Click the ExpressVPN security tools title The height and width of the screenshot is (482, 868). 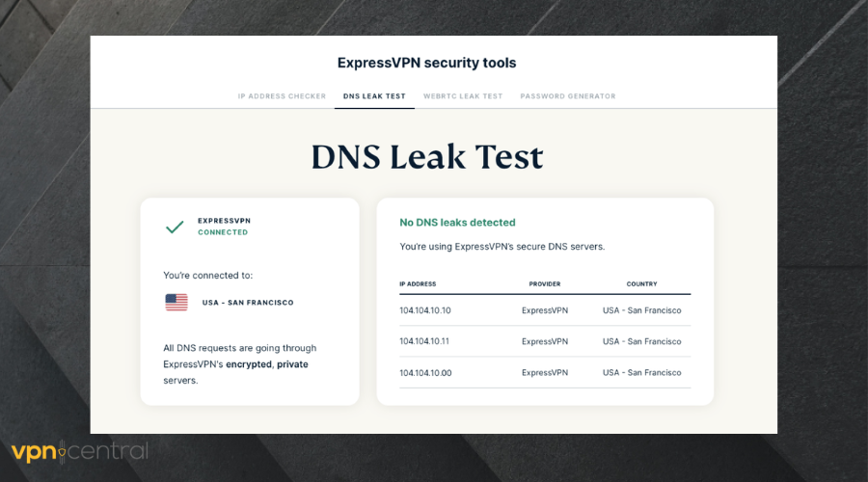pyautogui.click(x=426, y=63)
